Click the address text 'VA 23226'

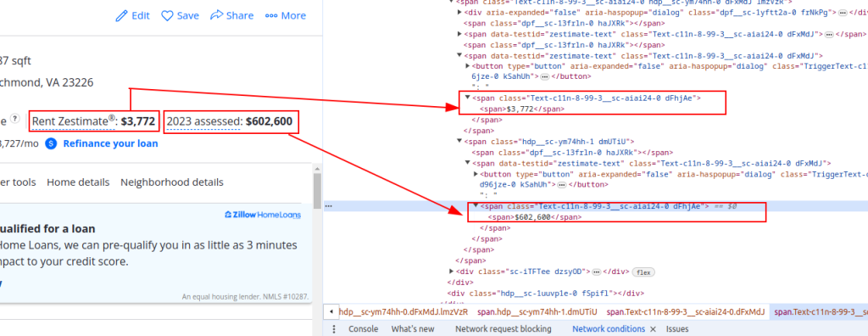pos(70,82)
